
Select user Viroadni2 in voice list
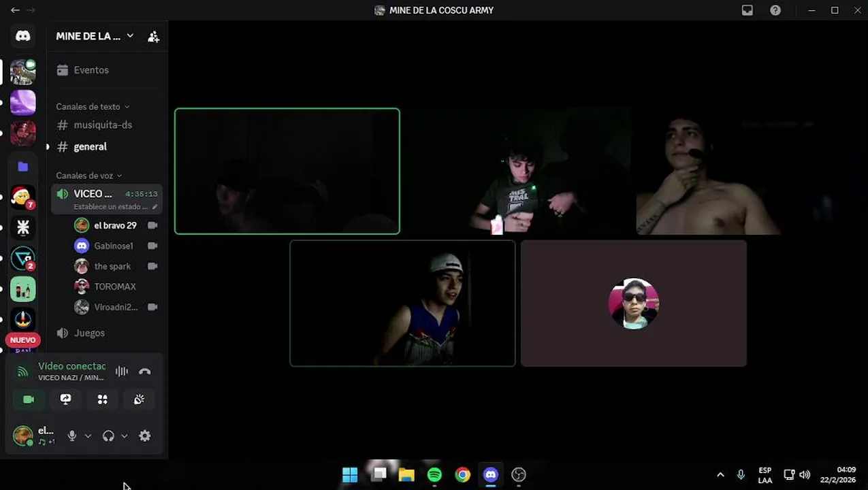116,307
